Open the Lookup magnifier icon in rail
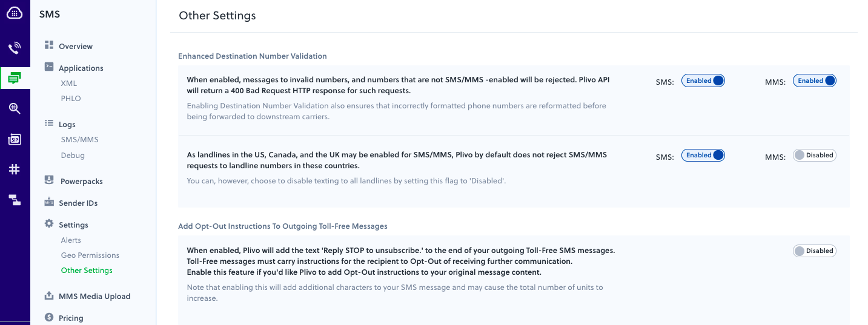 [x=15, y=108]
